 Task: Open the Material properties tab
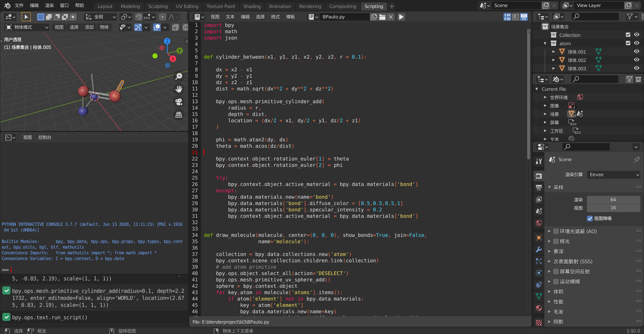539,308
